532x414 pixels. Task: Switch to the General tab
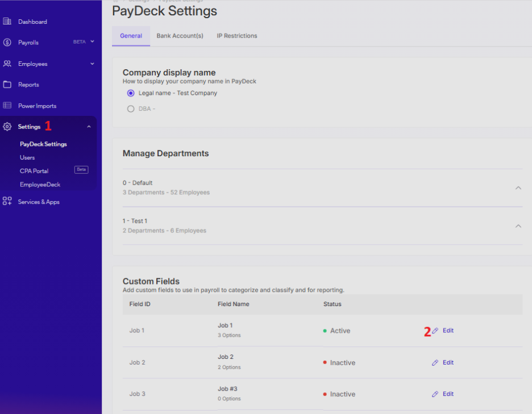pyautogui.click(x=131, y=36)
